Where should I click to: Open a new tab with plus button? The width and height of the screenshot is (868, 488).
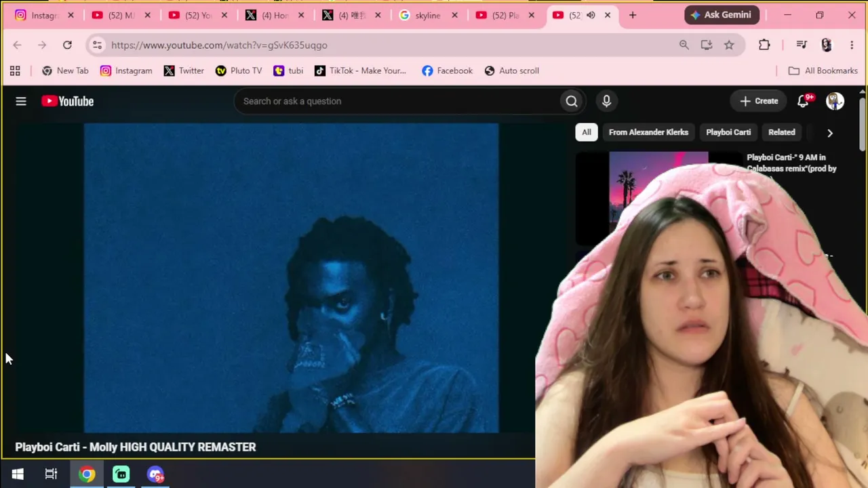(633, 15)
